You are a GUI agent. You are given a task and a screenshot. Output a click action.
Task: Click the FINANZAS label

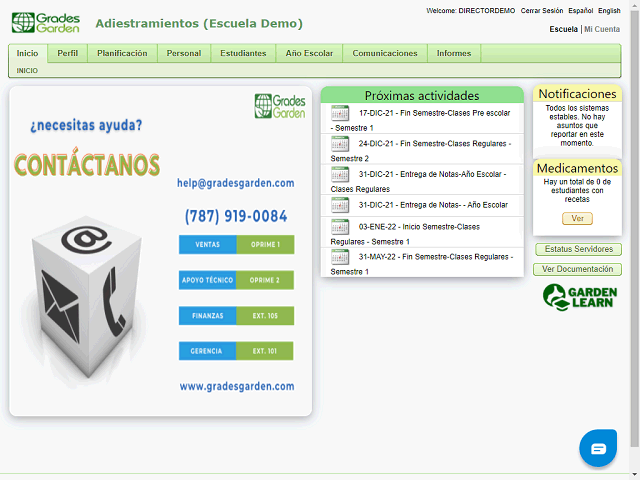[x=207, y=316]
